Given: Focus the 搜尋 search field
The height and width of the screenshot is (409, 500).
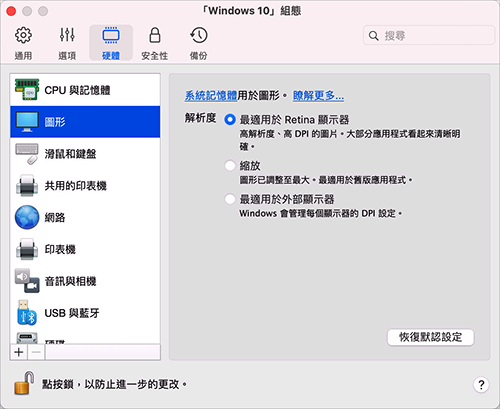Looking at the screenshot, I should 429,35.
